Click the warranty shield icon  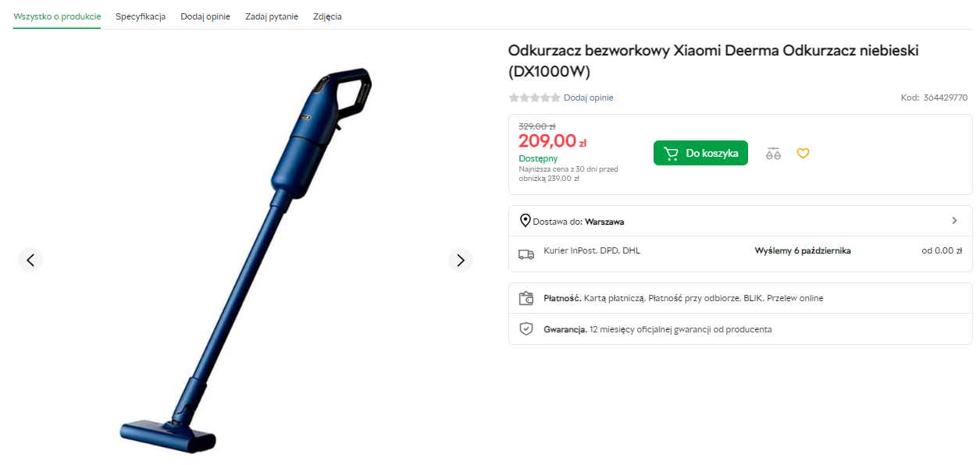pyautogui.click(x=526, y=329)
